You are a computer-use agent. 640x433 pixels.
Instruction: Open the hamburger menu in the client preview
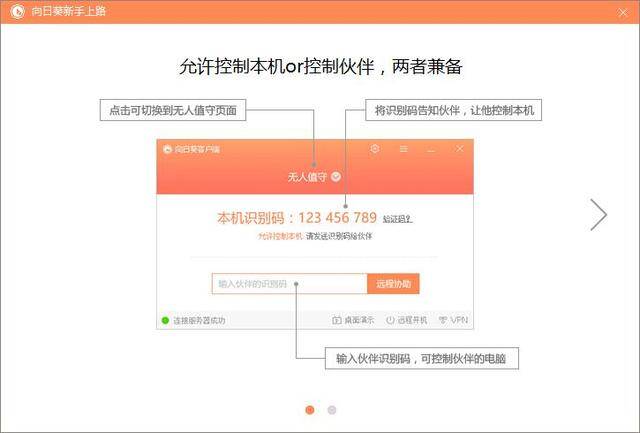click(403, 149)
